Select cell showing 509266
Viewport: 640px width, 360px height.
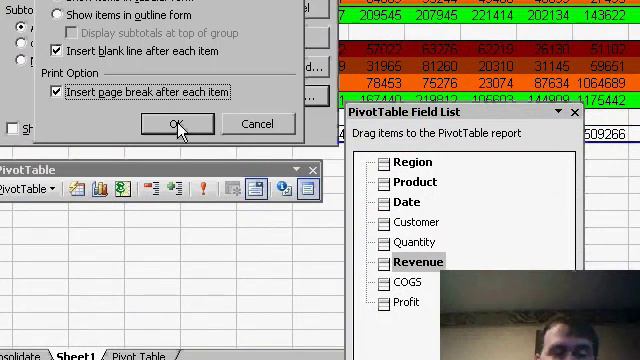(606, 134)
